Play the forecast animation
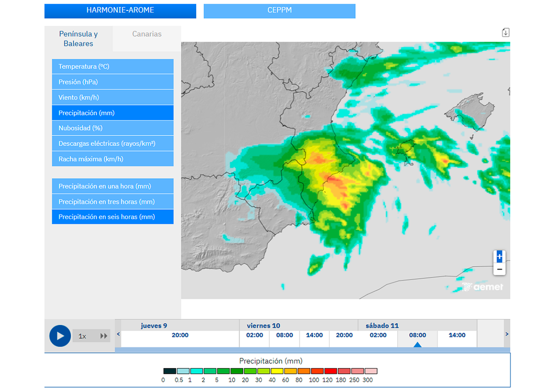The width and height of the screenshot is (558, 392). [x=60, y=336]
